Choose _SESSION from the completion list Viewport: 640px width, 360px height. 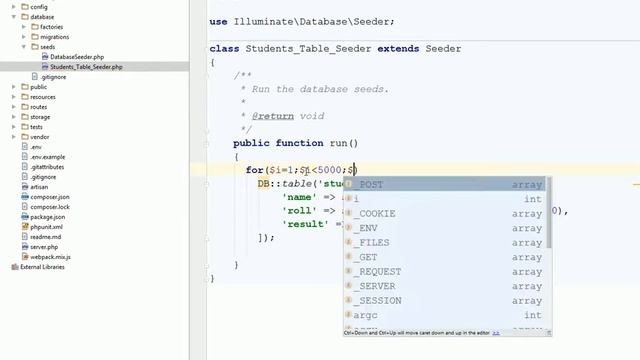pos(445,300)
